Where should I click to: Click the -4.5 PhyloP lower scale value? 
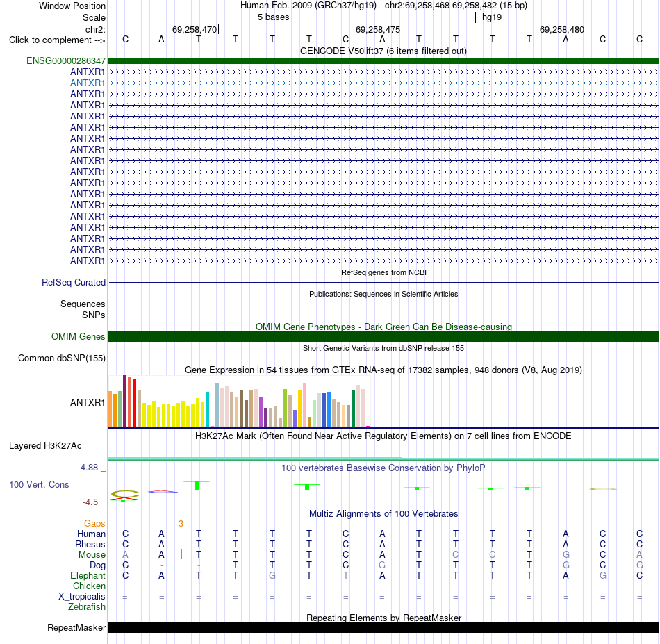[x=90, y=502]
